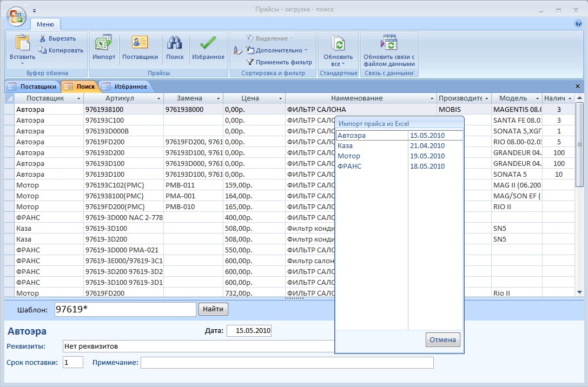Image resolution: width=588 pixels, height=387 pixels.
Task: Click the Поиск binoculars icon
Action: click(x=175, y=44)
